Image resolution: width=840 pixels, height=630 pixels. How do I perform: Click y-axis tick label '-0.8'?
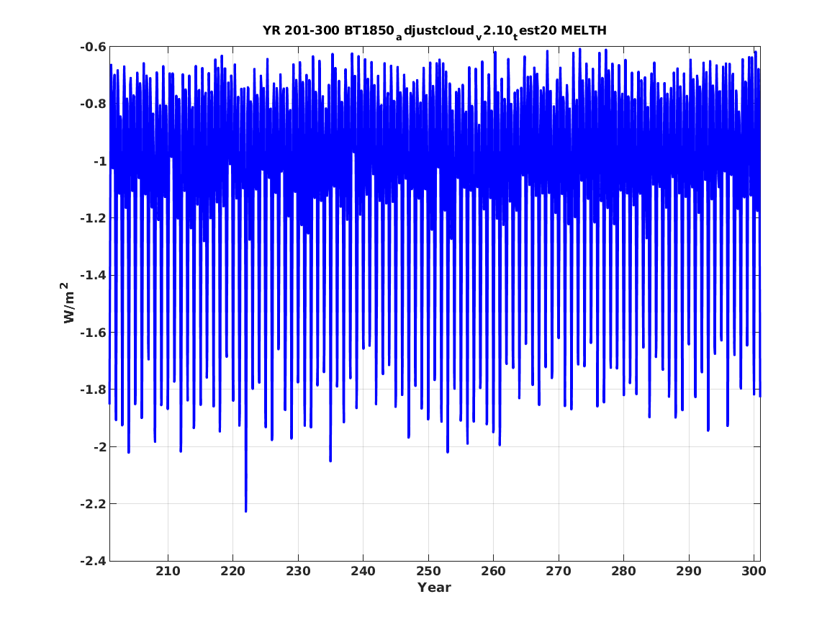coord(93,104)
